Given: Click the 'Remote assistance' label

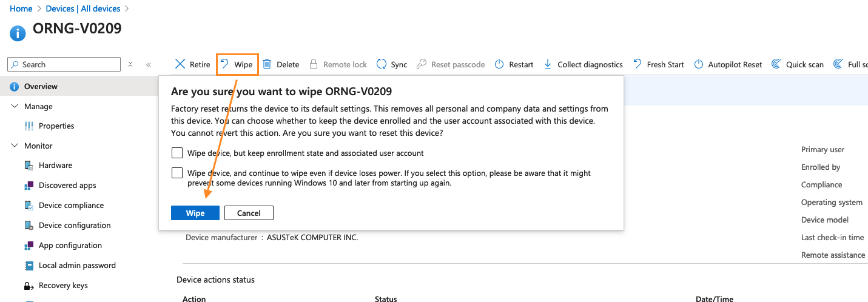Looking at the screenshot, I should click(x=833, y=255).
